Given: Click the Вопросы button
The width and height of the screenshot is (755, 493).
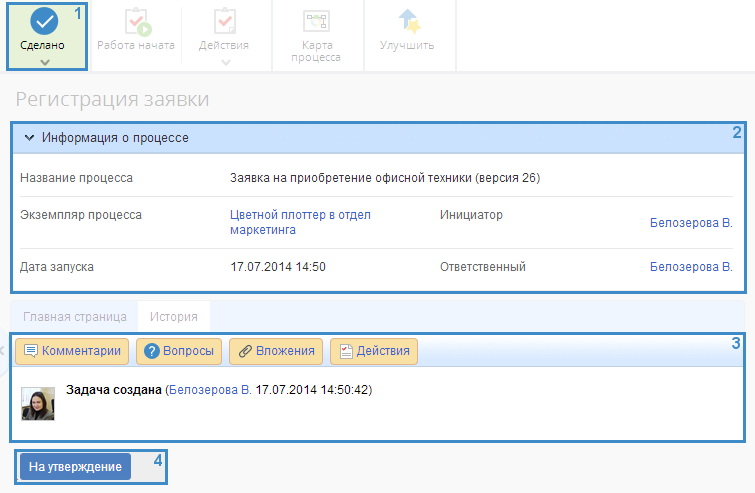Looking at the screenshot, I should [x=179, y=351].
